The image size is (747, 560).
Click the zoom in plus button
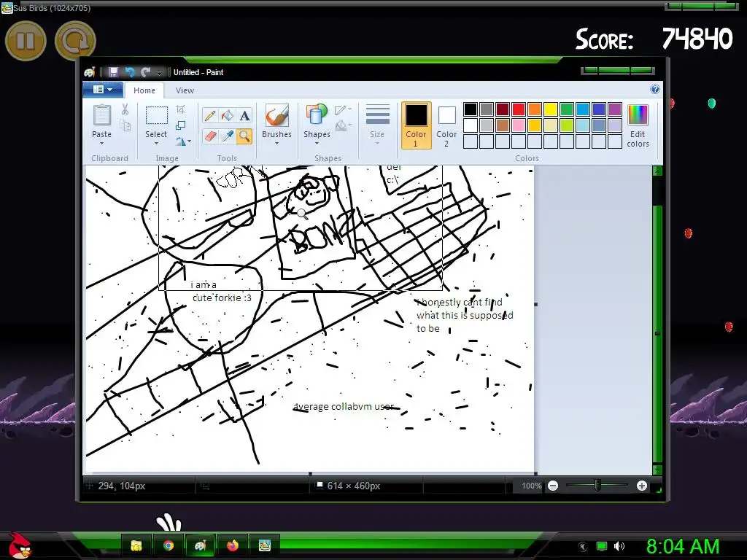[x=642, y=486]
